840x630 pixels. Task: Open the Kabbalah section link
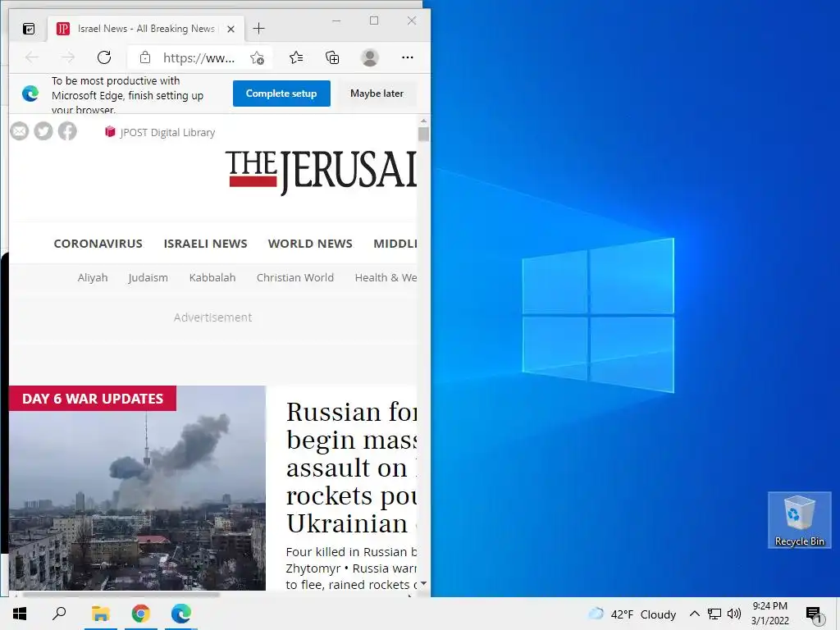pyautogui.click(x=212, y=277)
